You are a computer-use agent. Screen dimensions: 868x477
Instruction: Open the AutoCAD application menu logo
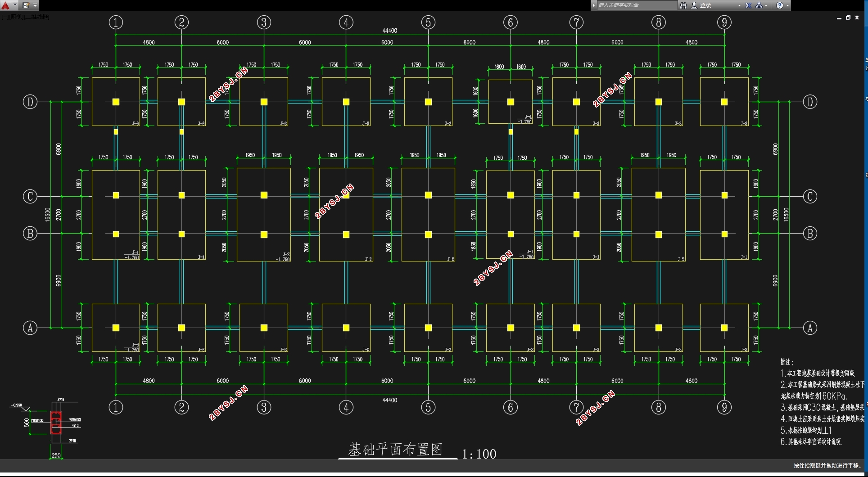tap(5, 5)
